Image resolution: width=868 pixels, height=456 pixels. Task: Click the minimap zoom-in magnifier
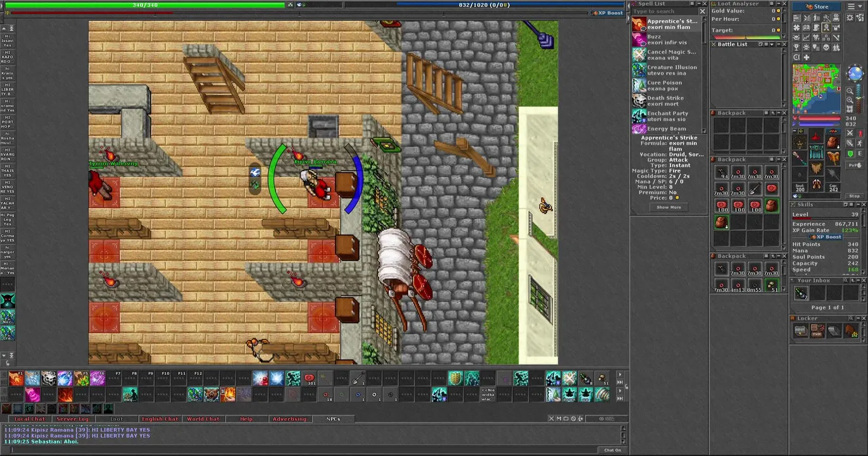point(850,100)
